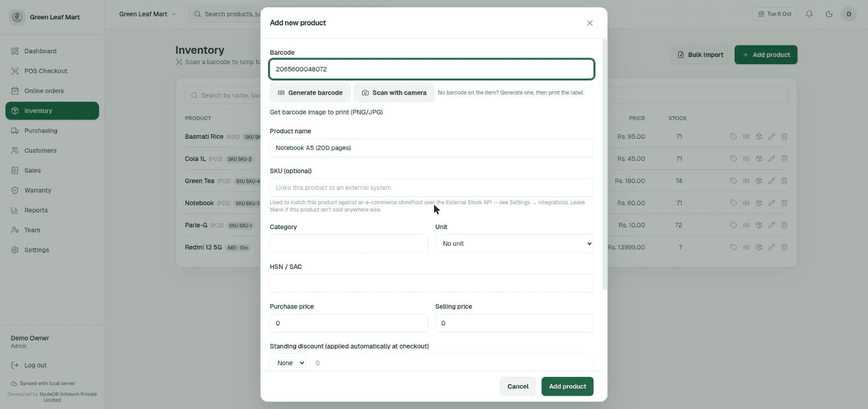The width and height of the screenshot is (868, 409).
Task: Click the Generate barcode button
Action: coord(310,92)
